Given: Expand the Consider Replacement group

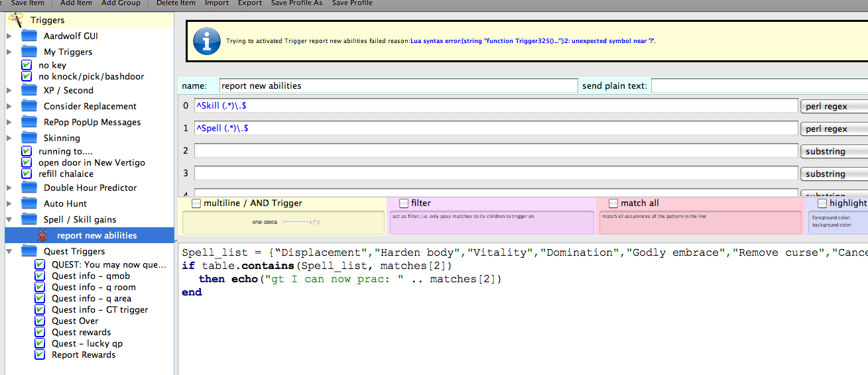Looking at the screenshot, I should coord(9,106).
